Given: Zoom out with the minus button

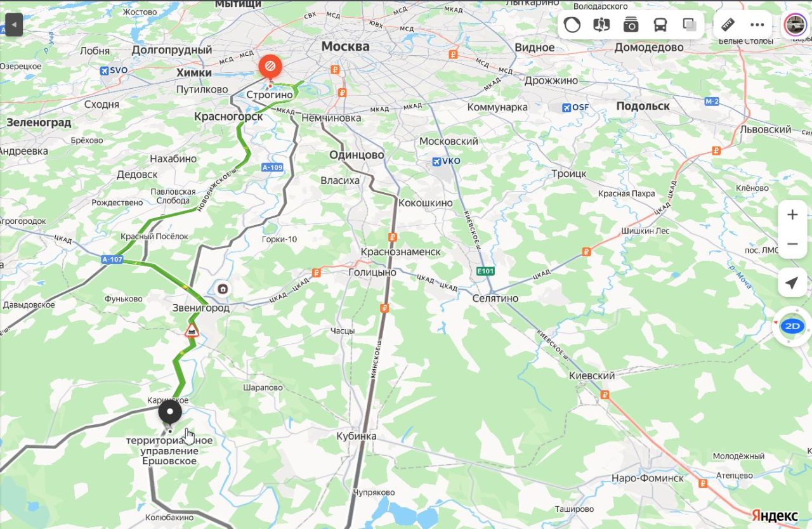Looking at the screenshot, I should (x=792, y=244).
